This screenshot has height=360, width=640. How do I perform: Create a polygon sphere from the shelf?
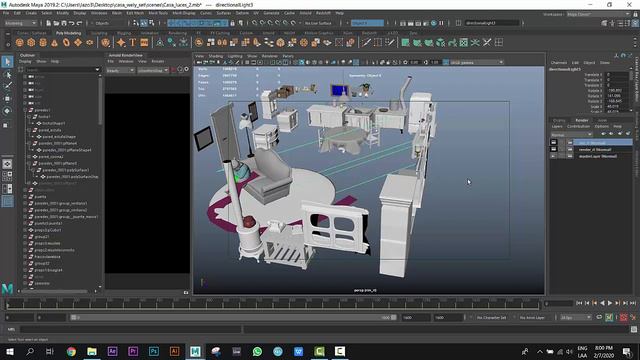click(19, 42)
